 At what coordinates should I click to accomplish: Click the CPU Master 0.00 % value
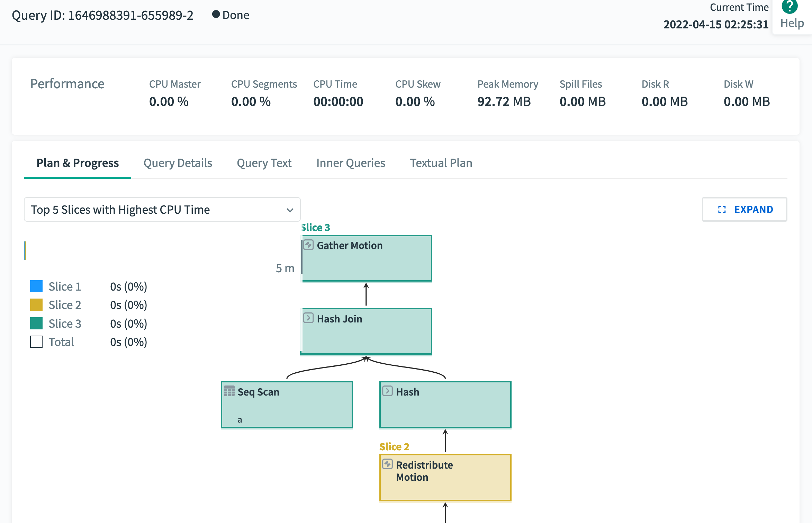[169, 101]
